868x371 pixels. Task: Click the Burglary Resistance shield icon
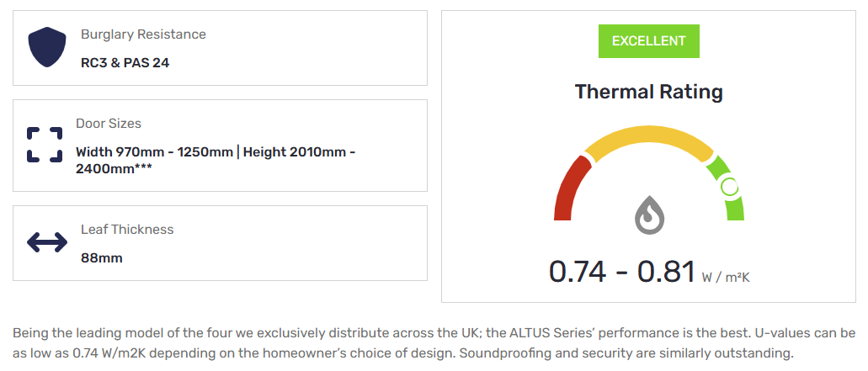click(47, 47)
